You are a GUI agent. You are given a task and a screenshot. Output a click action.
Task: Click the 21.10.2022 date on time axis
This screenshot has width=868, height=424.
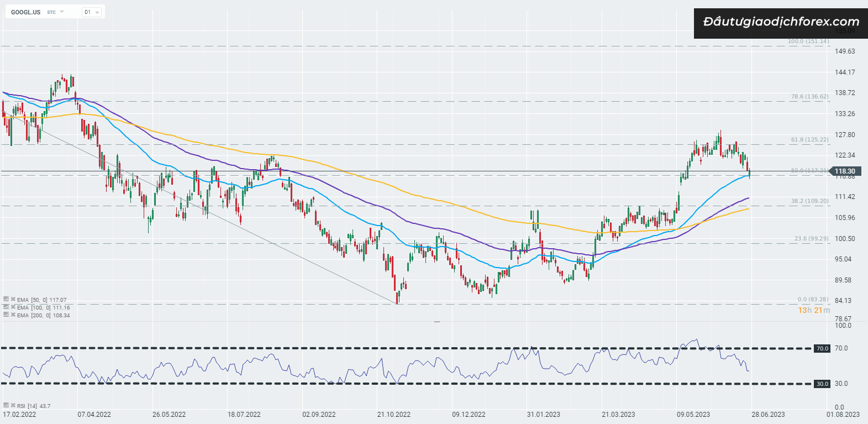(394, 415)
